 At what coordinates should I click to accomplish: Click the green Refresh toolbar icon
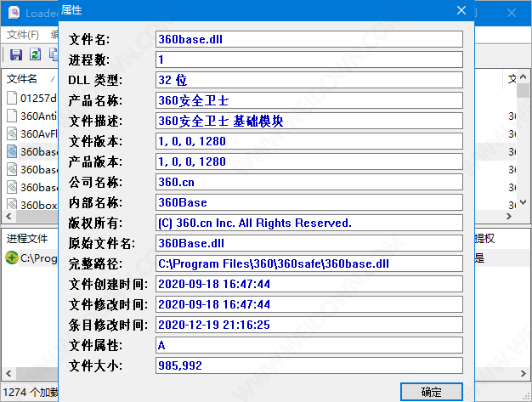[x=36, y=54]
